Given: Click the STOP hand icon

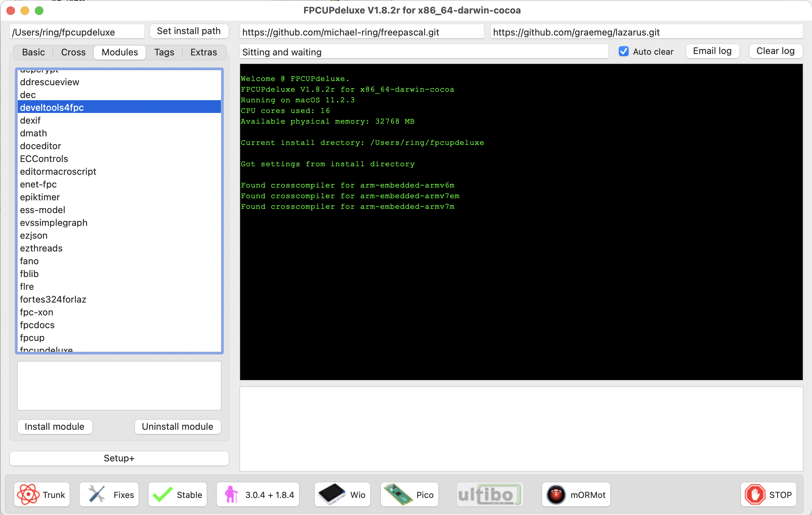Looking at the screenshot, I should (755, 494).
